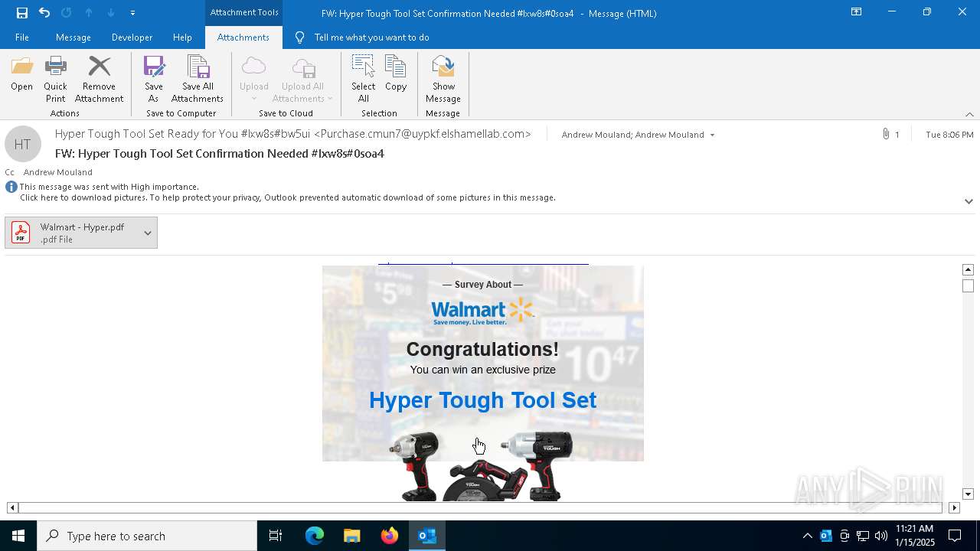Click the Hyper Tough Tool Set heading link
The width and height of the screenshot is (980, 551).
pos(482,400)
